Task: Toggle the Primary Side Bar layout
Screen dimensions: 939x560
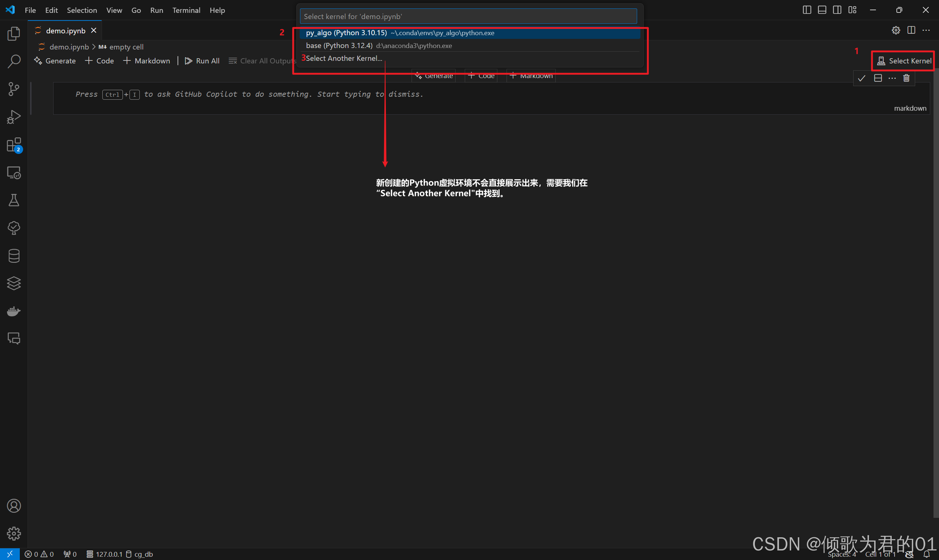Action: tap(807, 10)
